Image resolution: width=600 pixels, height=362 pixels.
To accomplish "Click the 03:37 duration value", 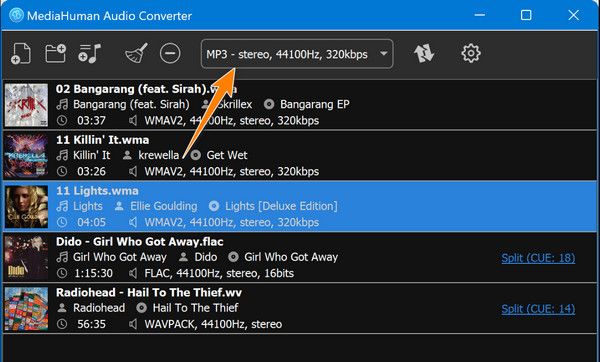I will pyautogui.click(x=91, y=121).
